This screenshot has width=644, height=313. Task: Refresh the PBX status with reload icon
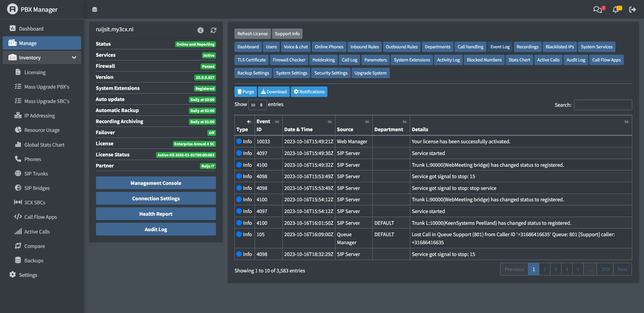(x=213, y=30)
